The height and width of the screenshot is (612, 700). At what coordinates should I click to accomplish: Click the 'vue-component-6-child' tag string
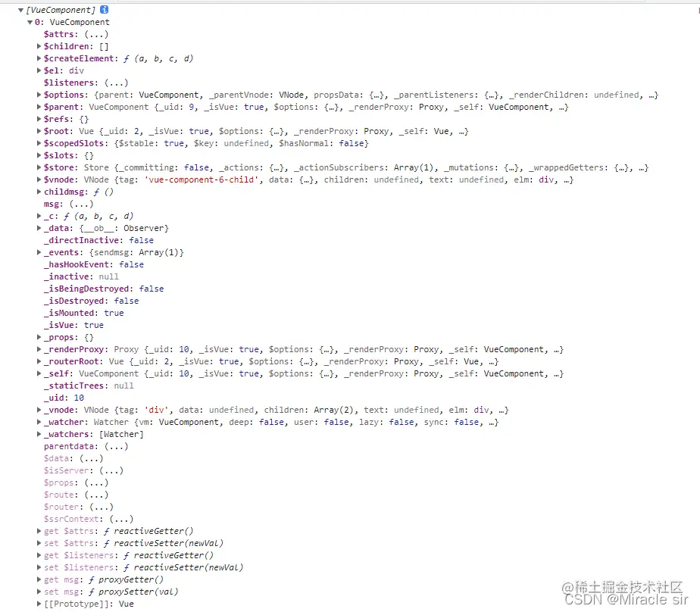coord(202,180)
